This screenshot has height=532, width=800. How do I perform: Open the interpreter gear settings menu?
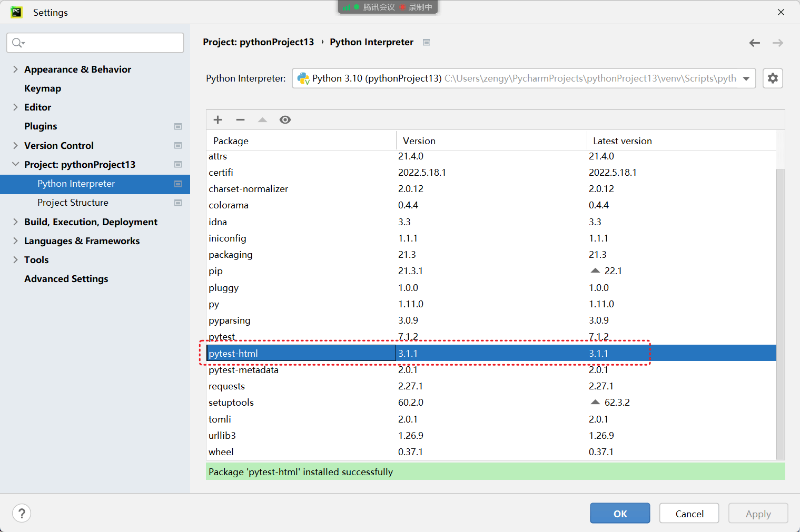(773, 78)
